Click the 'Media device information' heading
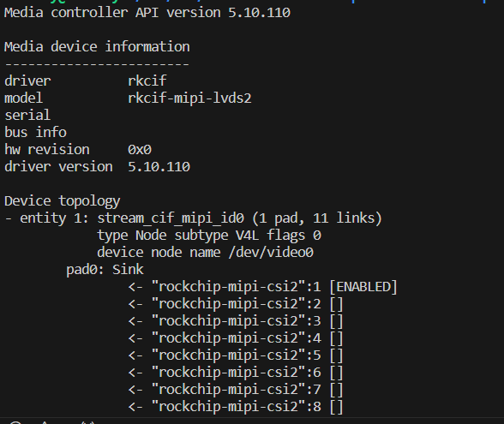The height and width of the screenshot is (424, 504). click(97, 47)
